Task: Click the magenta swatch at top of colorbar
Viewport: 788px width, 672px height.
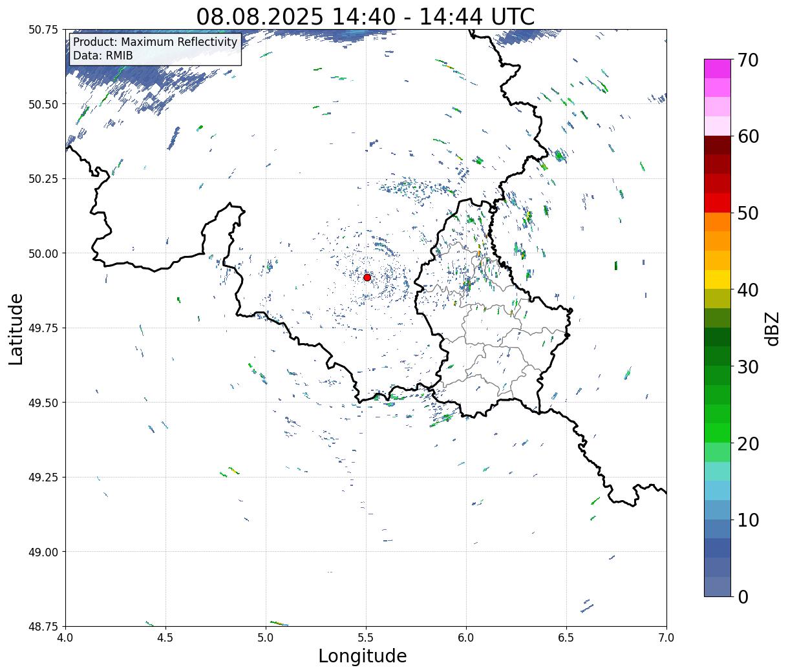Action: [x=718, y=68]
